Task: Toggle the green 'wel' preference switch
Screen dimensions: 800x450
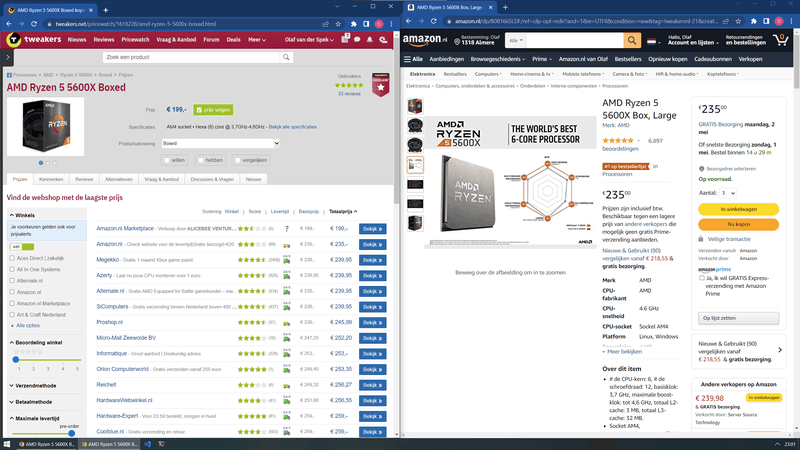Action: coord(22,246)
